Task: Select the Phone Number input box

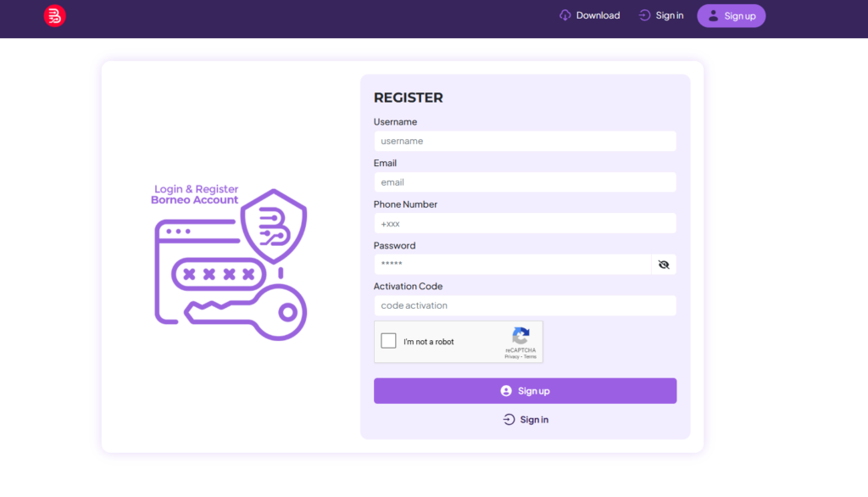Action: coord(525,224)
